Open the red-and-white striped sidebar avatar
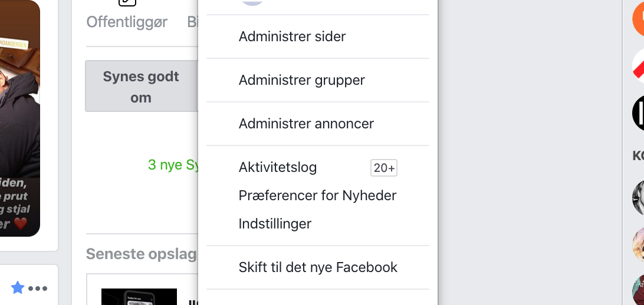The width and height of the screenshot is (644, 305). click(639, 66)
